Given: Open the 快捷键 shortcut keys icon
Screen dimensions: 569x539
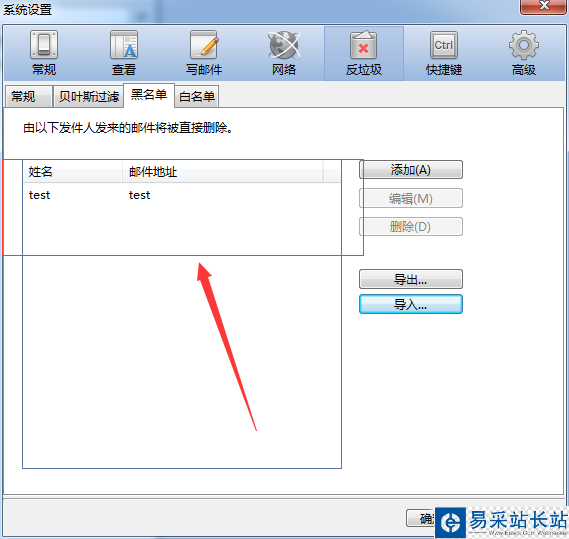Looking at the screenshot, I should pyautogui.click(x=444, y=53).
